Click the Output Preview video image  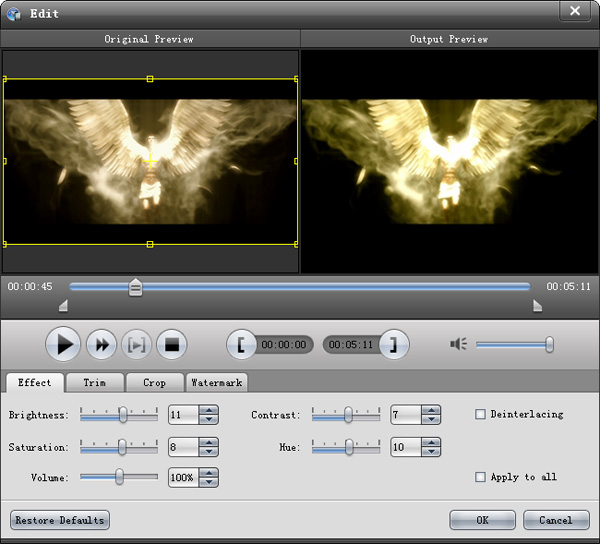coord(449,161)
